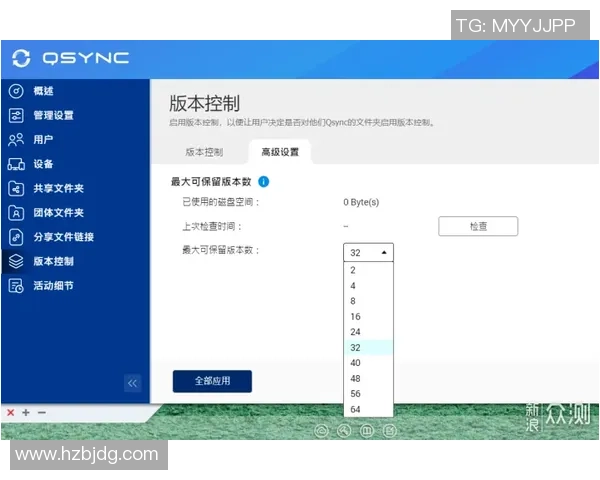
Task: Click the 版本控制 layers icon
Action: click(x=16, y=261)
